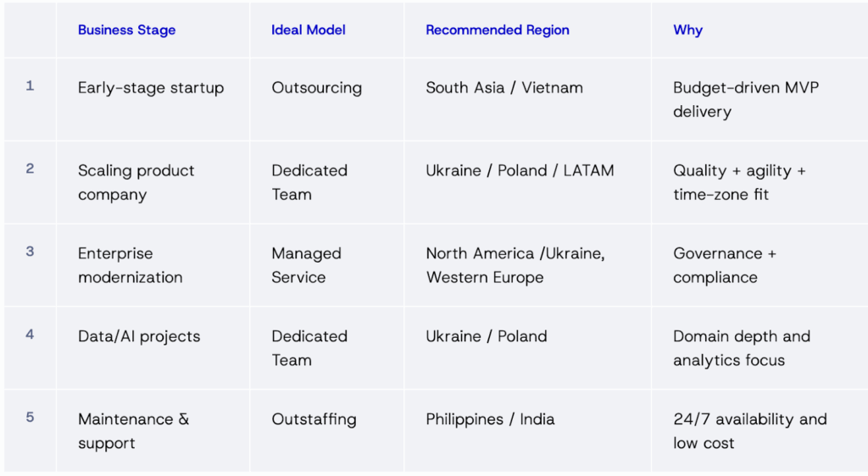This screenshot has width=868, height=476.
Task: Select row number 1
Action: (30, 86)
